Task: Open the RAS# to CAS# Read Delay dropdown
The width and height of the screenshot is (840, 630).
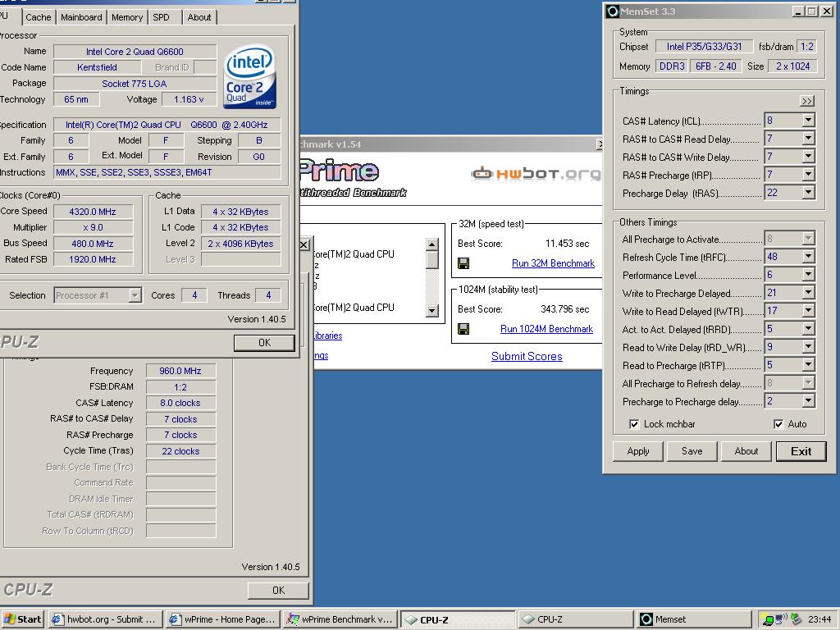Action: (x=808, y=139)
